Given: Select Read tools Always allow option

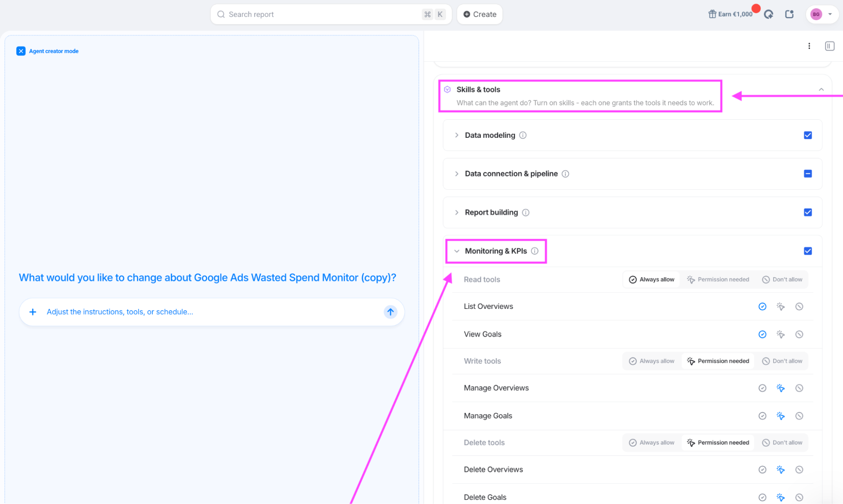Looking at the screenshot, I should click(652, 279).
